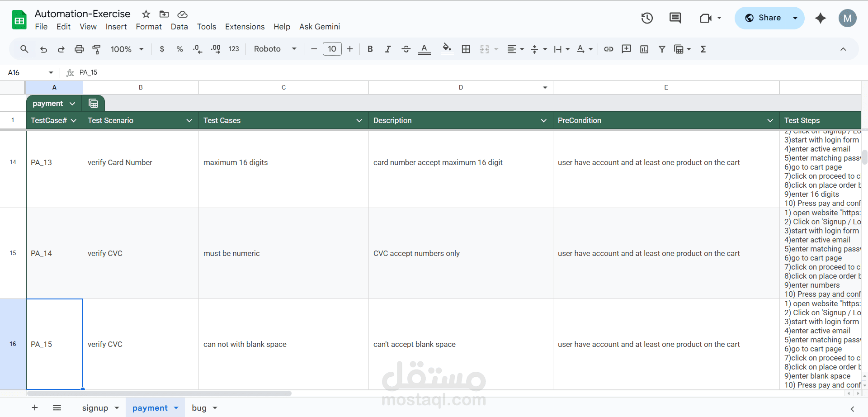Open the zoom level dropdown
Image resolution: width=868 pixels, height=417 pixels.
click(127, 49)
